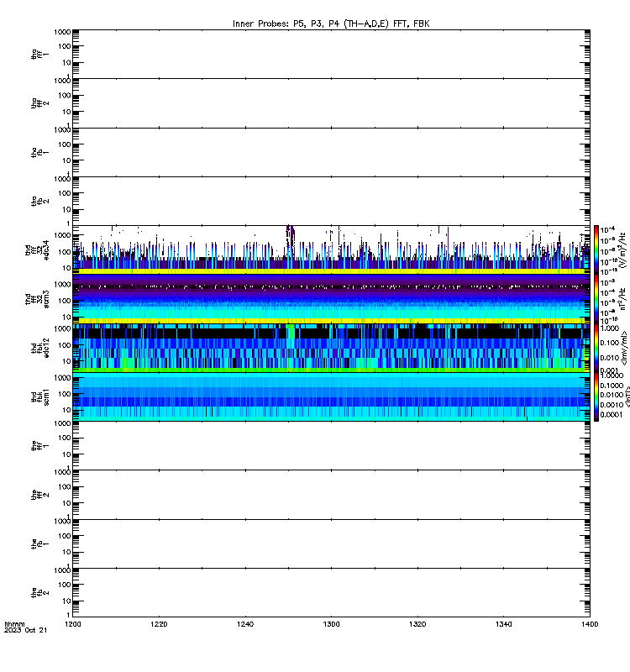Click the <|nT|> color bar

pyautogui.click(x=596, y=396)
